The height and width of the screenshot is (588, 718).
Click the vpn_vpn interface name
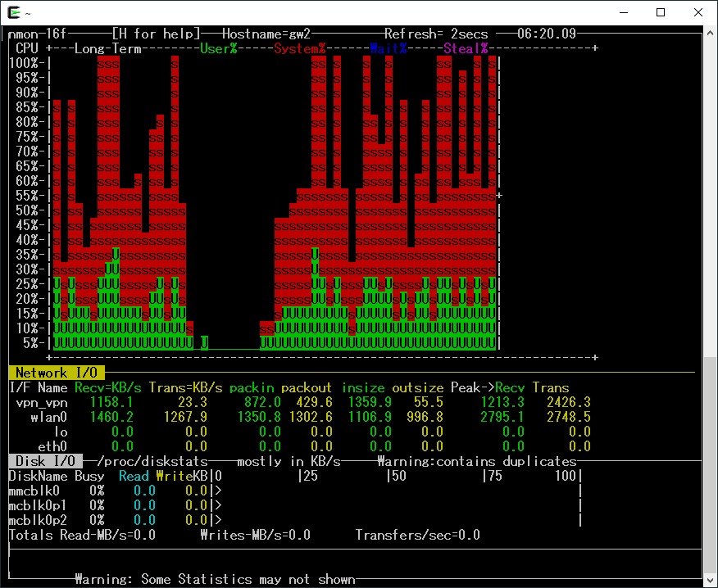[42, 403]
